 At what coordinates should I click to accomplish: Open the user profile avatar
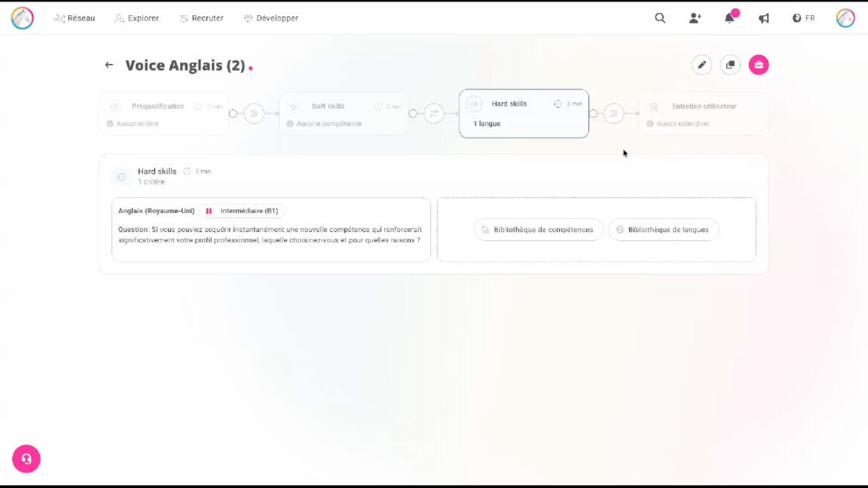pyautogui.click(x=845, y=18)
